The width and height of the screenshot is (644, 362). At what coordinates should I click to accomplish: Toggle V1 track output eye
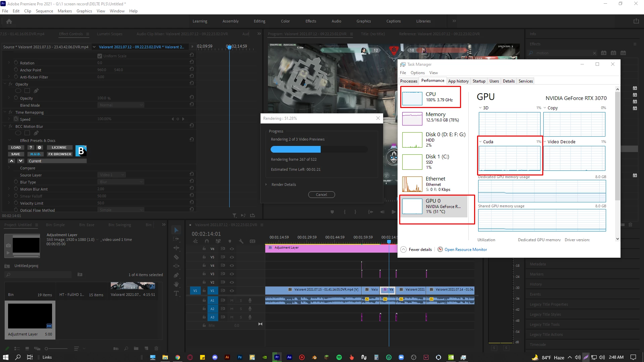click(232, 291)
